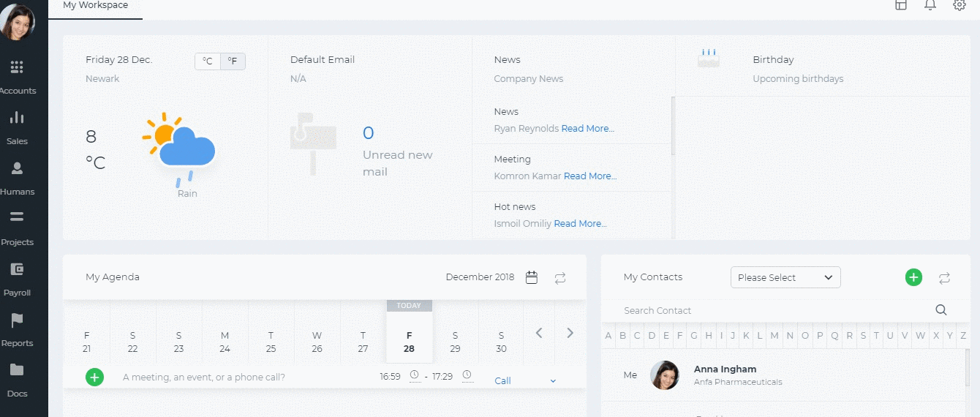Select Saturday 29 in the agenda
The height and width of the screenshot is (417, 980).
coord(455,342)
